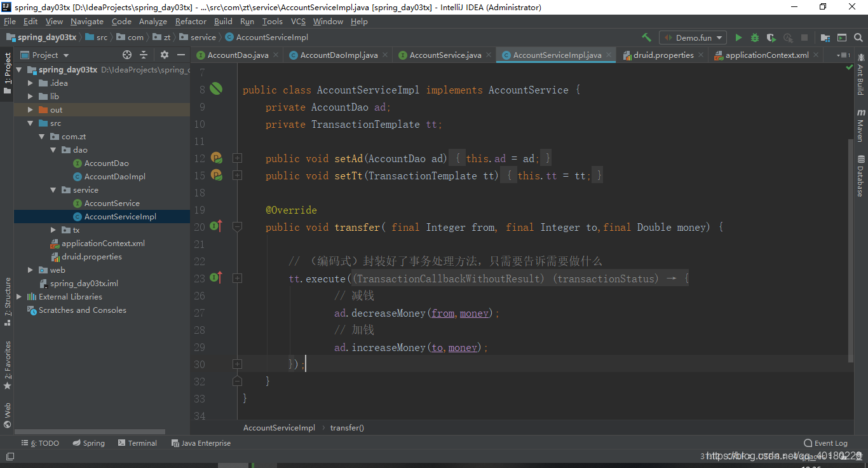Open the Database side panel
Image resolution: width=868 pixels, height=468 pixels.
pos(860,175)
